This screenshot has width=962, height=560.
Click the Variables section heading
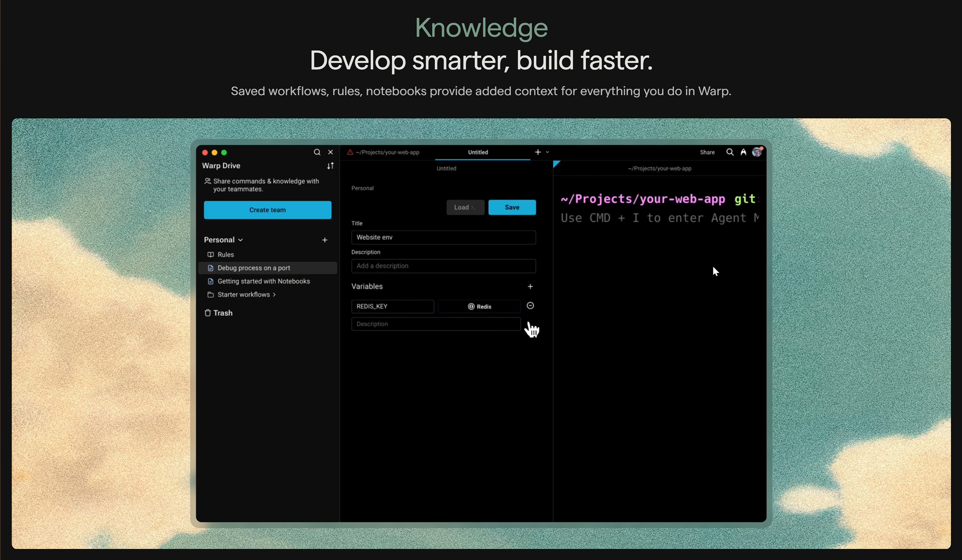(367, 286)
